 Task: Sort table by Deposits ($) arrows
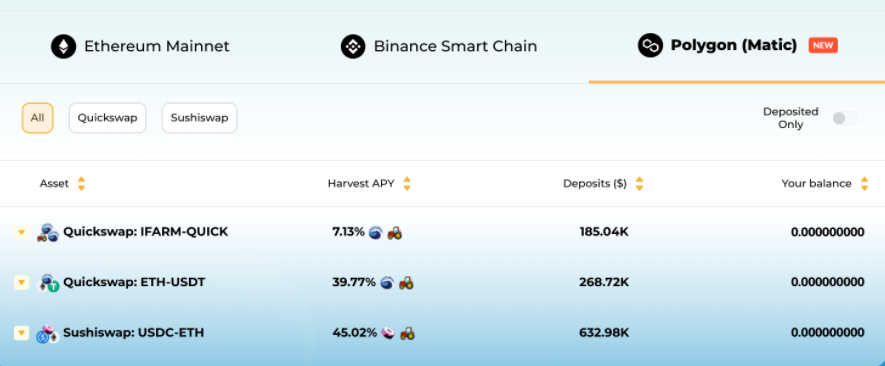639,184
